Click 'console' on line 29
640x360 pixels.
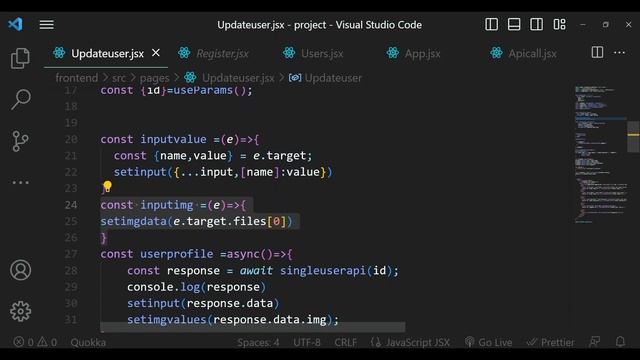[150, 287]
